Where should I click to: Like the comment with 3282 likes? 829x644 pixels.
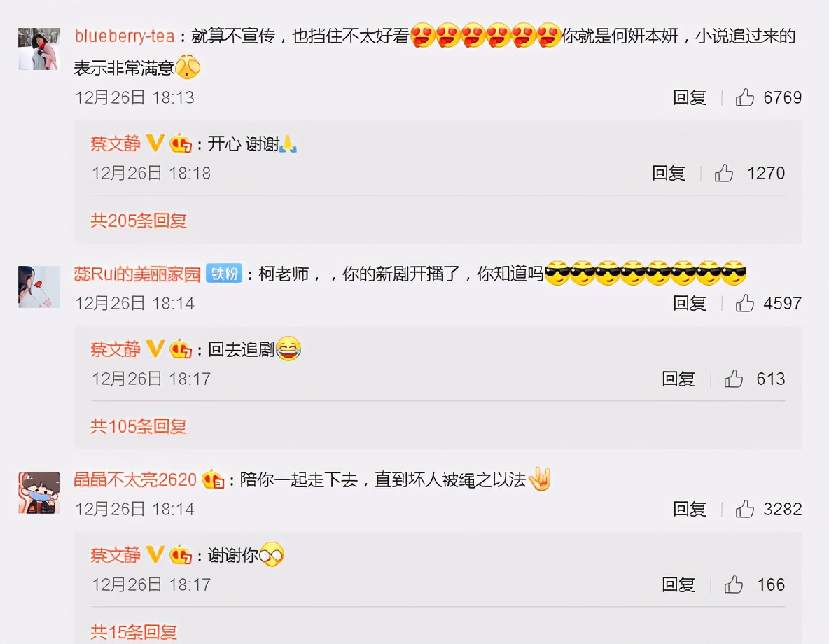tap(744, 509)
